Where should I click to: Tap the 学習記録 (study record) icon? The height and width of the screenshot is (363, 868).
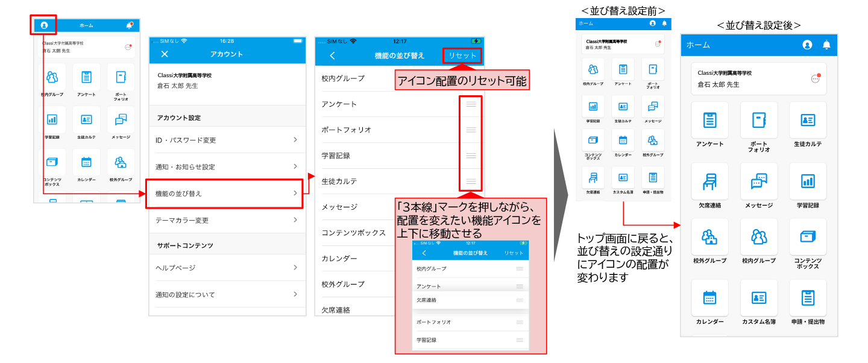click(x=808, y=181)
